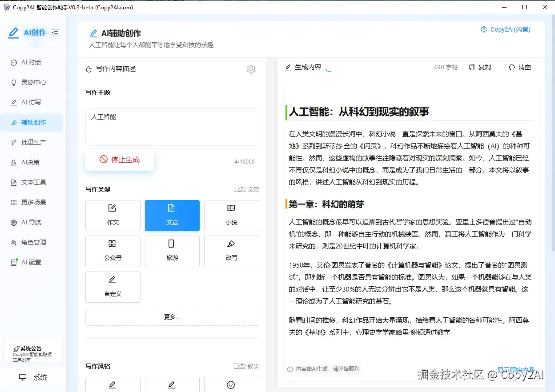Click the AI 配置 settings-panel icon
The image size is (555, 392).
tap(14, 263)
